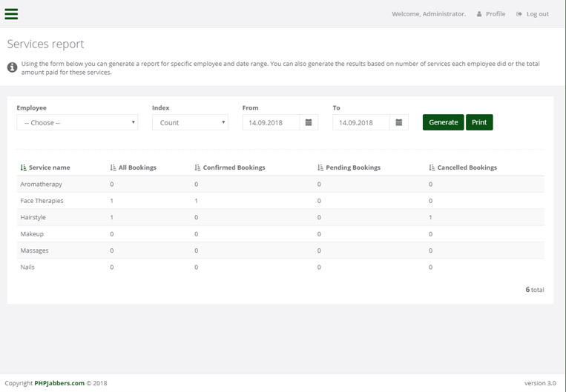Select the Hairstyle service name
This screenshot has height=392, width=566.
coord(33,217)
